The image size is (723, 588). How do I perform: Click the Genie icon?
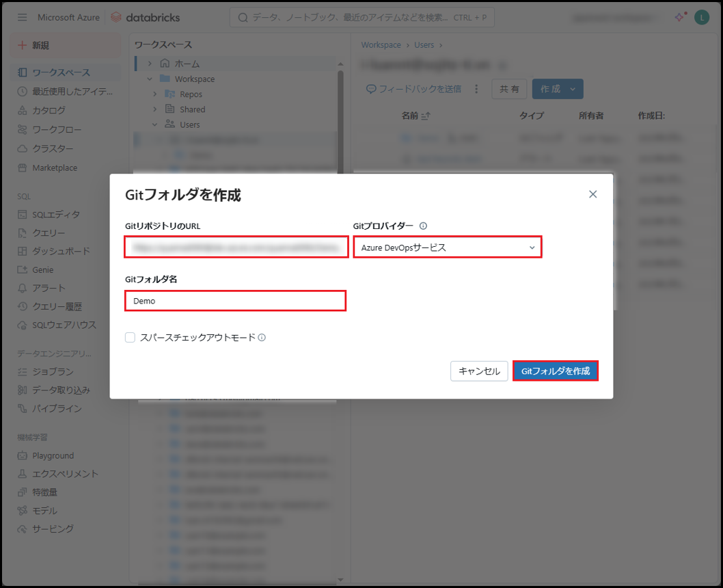22,270
